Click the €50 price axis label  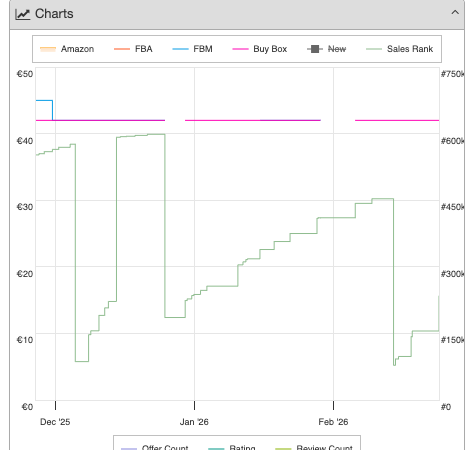(x=25, y=74)
